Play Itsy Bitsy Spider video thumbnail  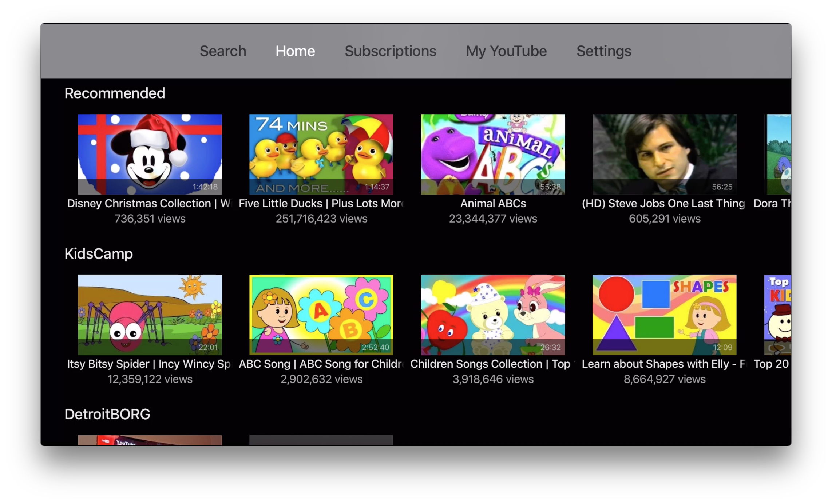(150, 315)
